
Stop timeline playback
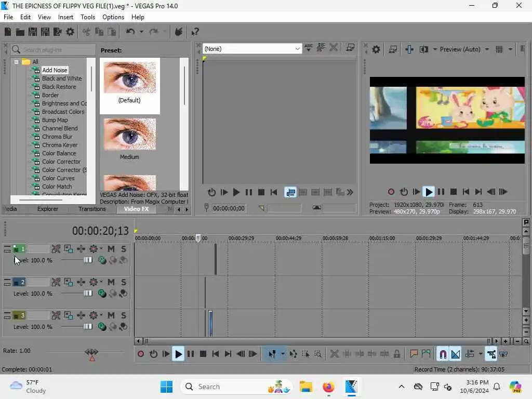pyautogui.click(x=203, y=354)
